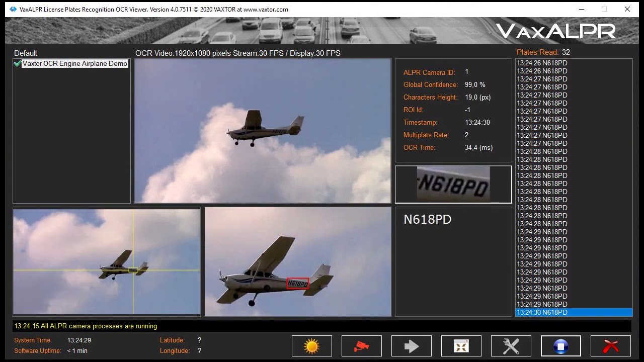The image size is (644, 362).
Task: Click the red X exit icon in toolbar
Action: 611,346
